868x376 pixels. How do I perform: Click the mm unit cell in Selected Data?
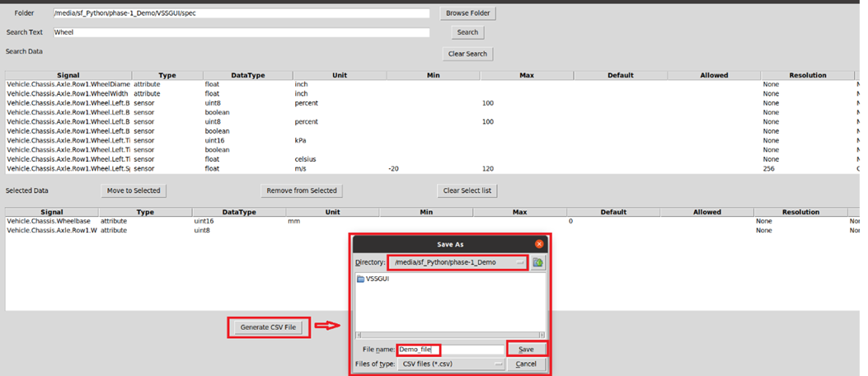(293, 221)
